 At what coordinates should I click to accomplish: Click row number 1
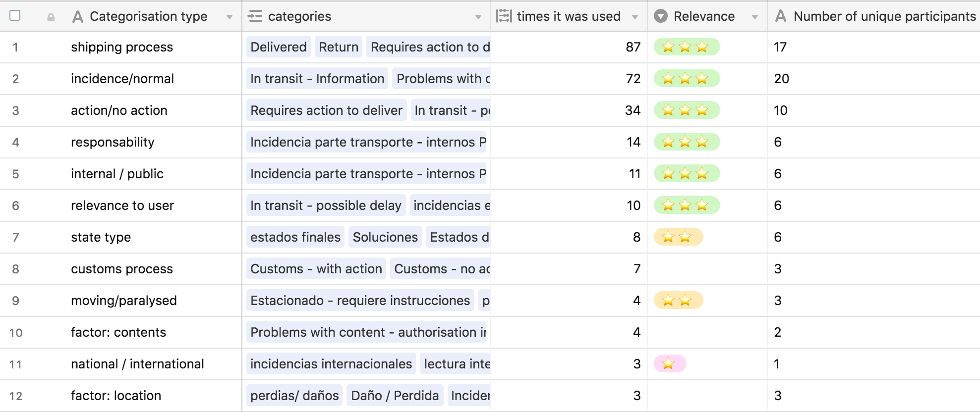coord(15,48)
